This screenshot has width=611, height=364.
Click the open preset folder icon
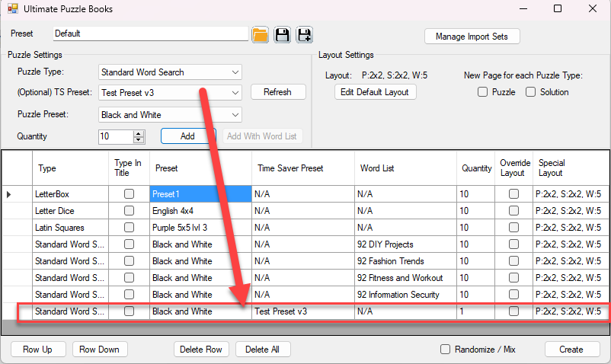(x=261, y=34)
